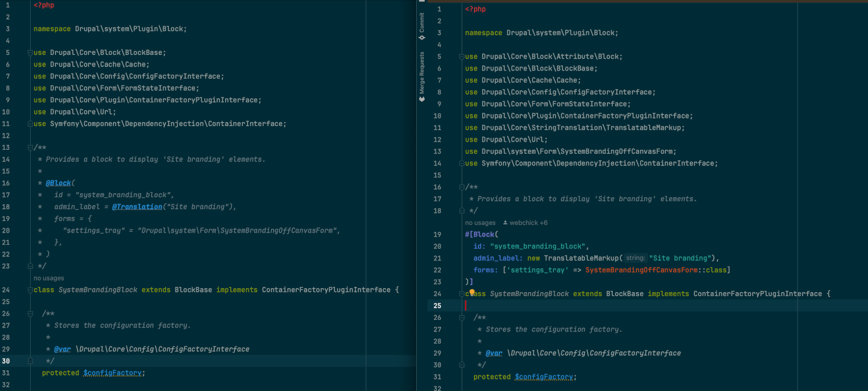
Task: Click BlockBase after extends in left editor
Action: [x=193, y=290]
